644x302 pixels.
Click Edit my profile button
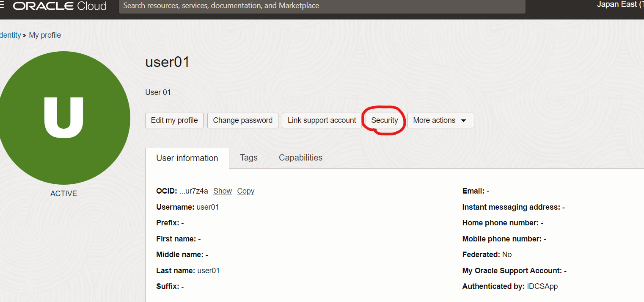(174, 120)
